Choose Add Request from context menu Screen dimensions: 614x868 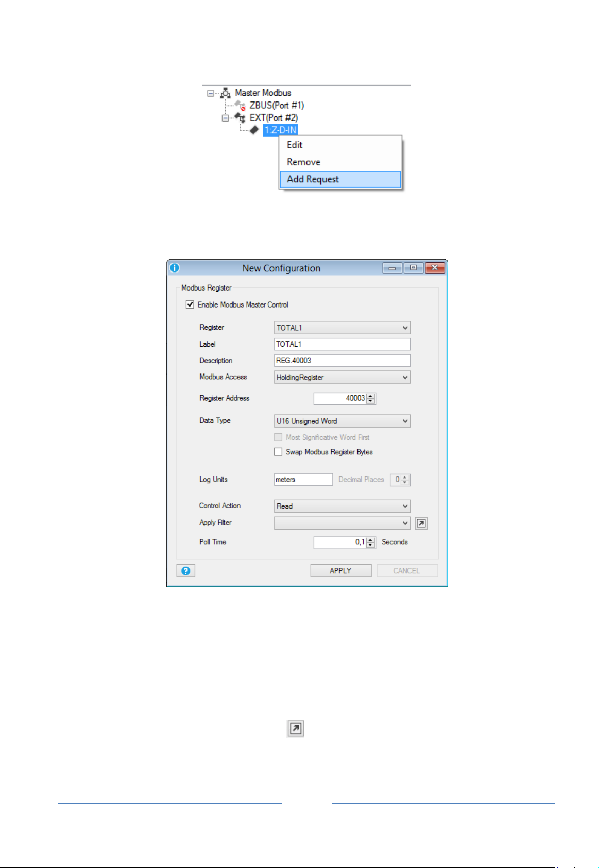[340, 179]
